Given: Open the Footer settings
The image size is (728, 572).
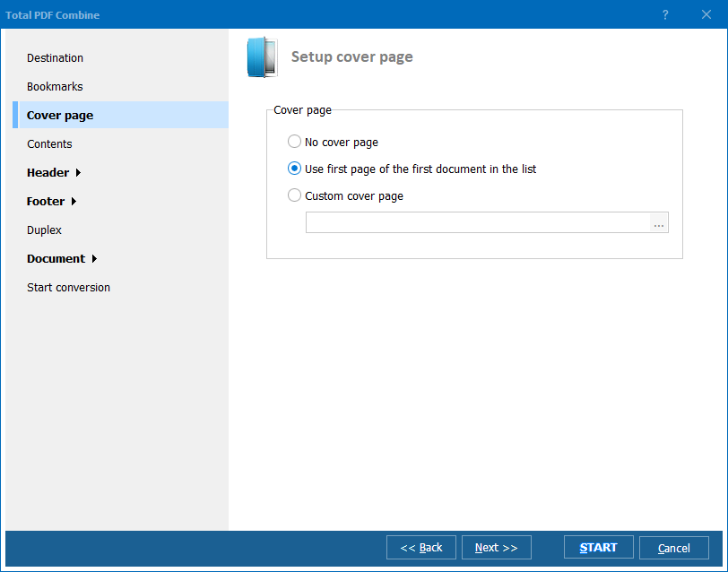Looking at the screenshot, I should click(x=46, y=202).
